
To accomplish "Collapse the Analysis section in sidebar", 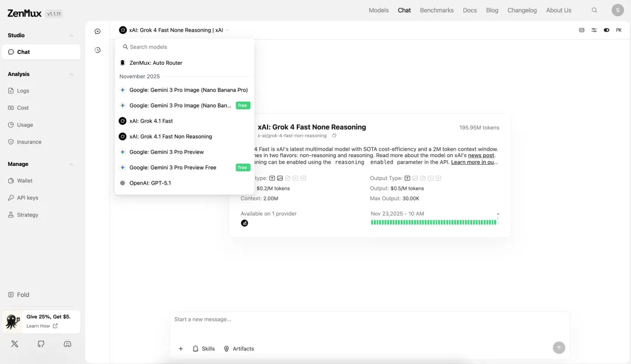I will (x=71, y=74).
